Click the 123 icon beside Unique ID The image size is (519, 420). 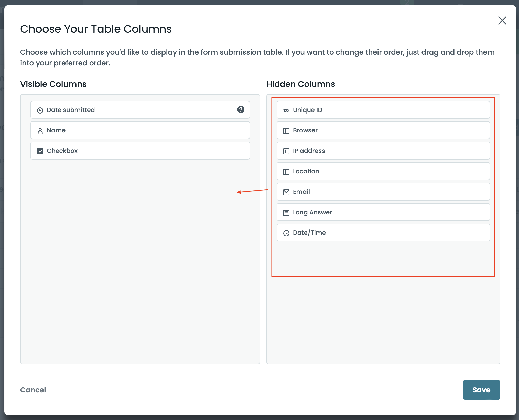[286, 110]
